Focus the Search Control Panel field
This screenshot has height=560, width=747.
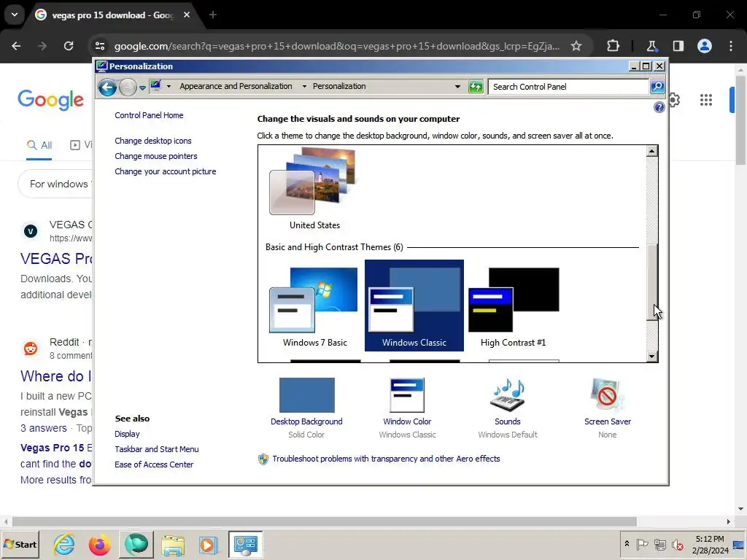click(568, 87)
